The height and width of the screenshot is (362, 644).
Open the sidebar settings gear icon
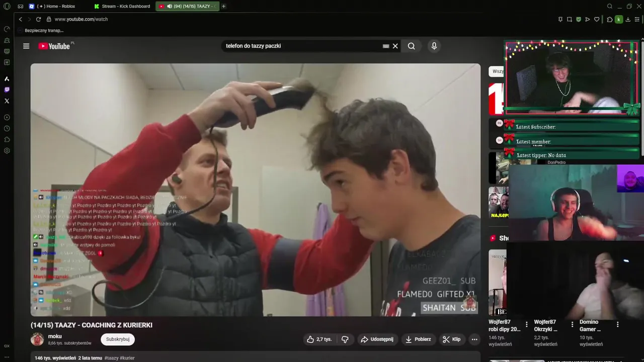7,151
